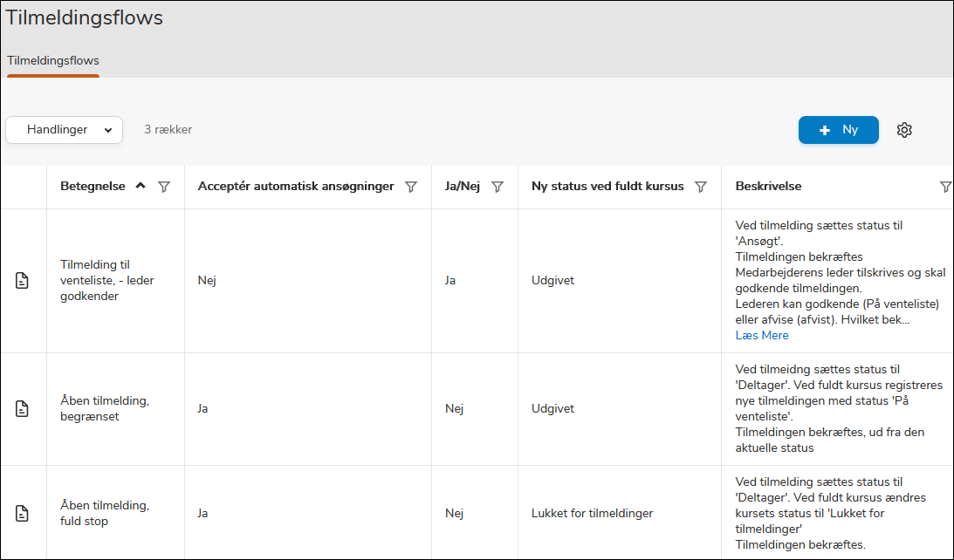Viewport: 954px width, 560px height.
Task: Open document icon for 'Tilmelding til venteliste' row
Action: (x=23, y=281)
